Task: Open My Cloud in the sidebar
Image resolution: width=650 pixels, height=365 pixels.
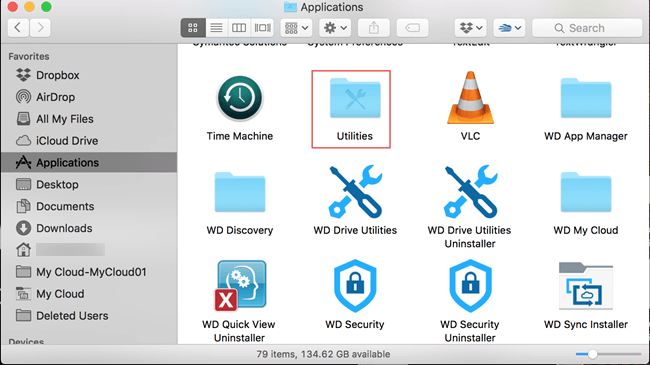Action: (89, 294)
